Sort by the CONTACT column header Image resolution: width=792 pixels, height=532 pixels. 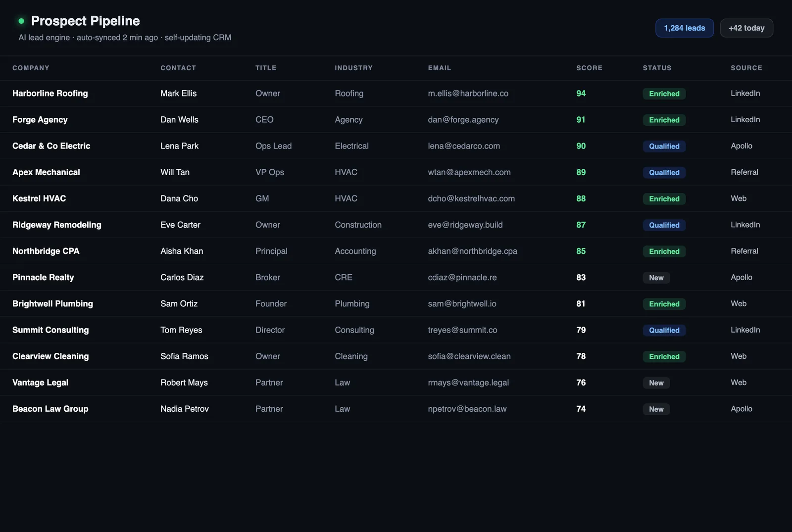(178, 68)
